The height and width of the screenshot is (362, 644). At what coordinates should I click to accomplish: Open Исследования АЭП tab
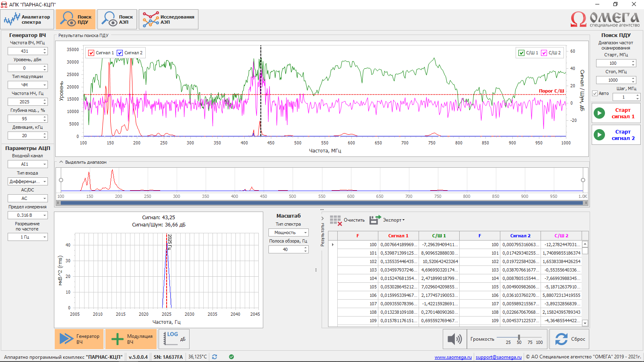coord(169,19)
